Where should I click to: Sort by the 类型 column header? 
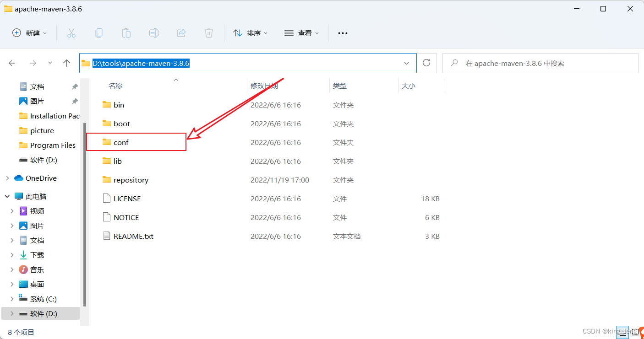tap(340, 86)
